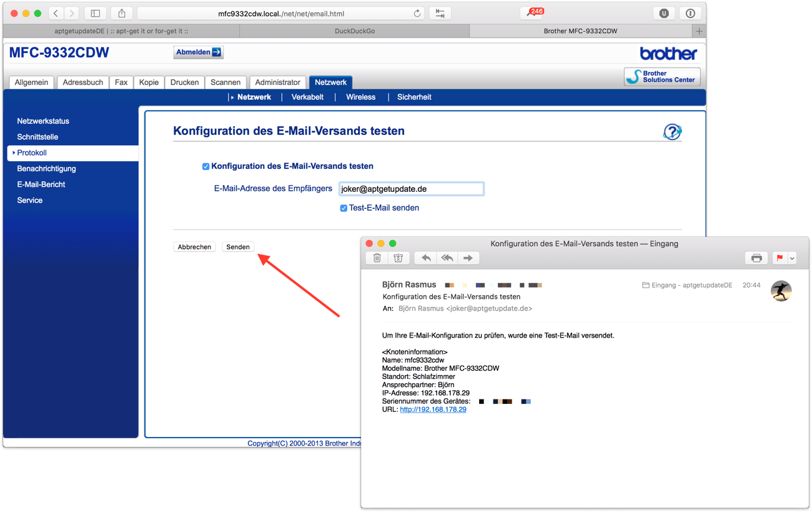Open Netzwerkstatus in the sidebar

click(43, 121)
